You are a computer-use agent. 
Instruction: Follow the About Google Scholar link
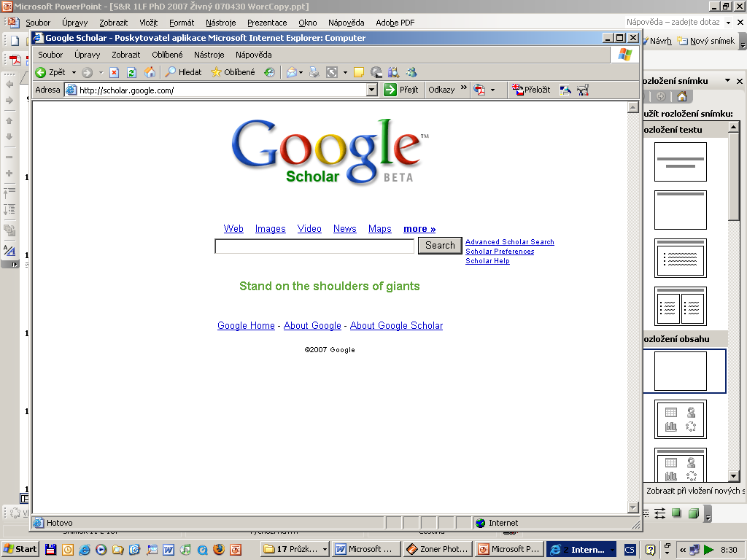[396, 326]
